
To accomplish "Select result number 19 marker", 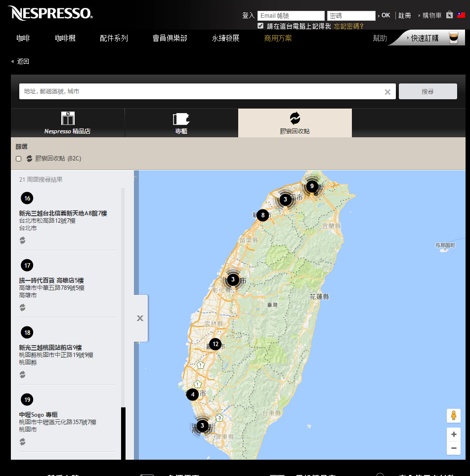I will point(27,399).
